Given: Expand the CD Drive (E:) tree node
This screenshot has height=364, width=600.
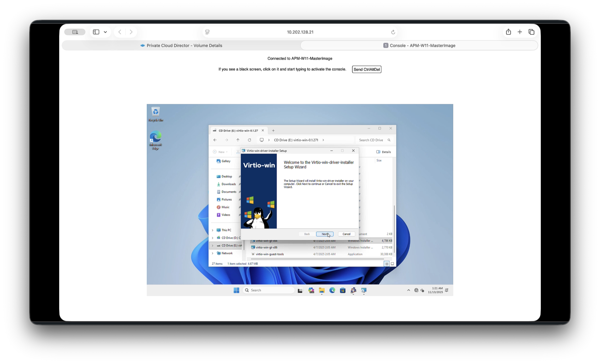Looking at the screenshot, I should click(x=212, y=245).
